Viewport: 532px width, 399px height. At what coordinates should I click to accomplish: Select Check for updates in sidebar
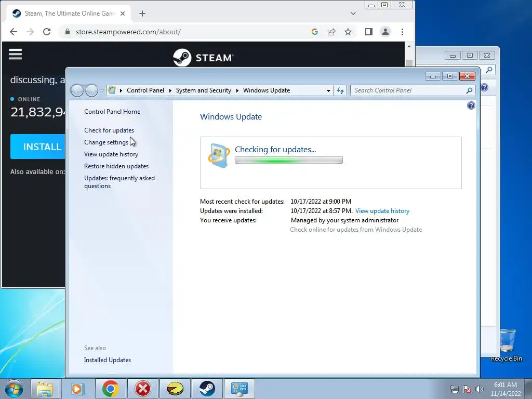(x=109, y=130)
